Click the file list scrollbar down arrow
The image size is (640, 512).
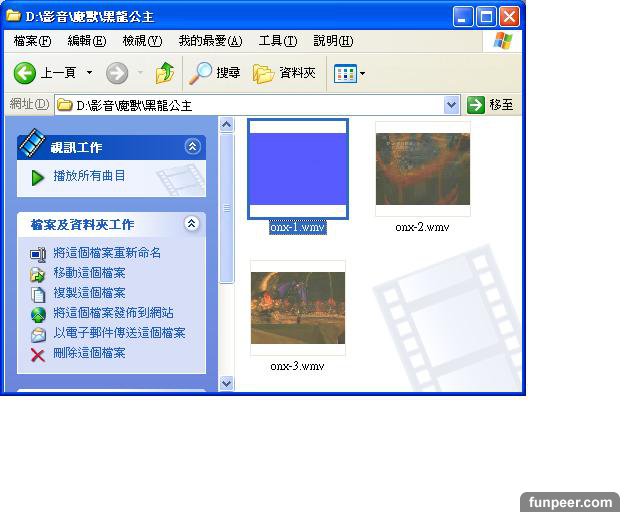tap(226, 383)
